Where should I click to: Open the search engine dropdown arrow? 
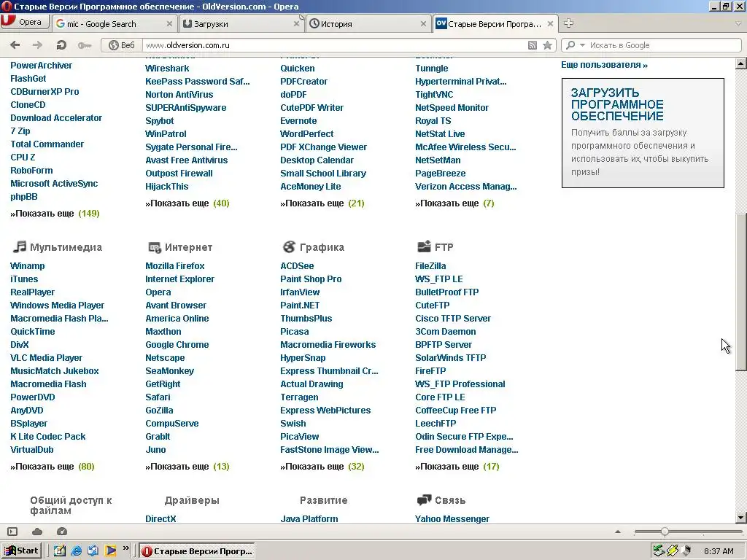click(x=582, y=45)
